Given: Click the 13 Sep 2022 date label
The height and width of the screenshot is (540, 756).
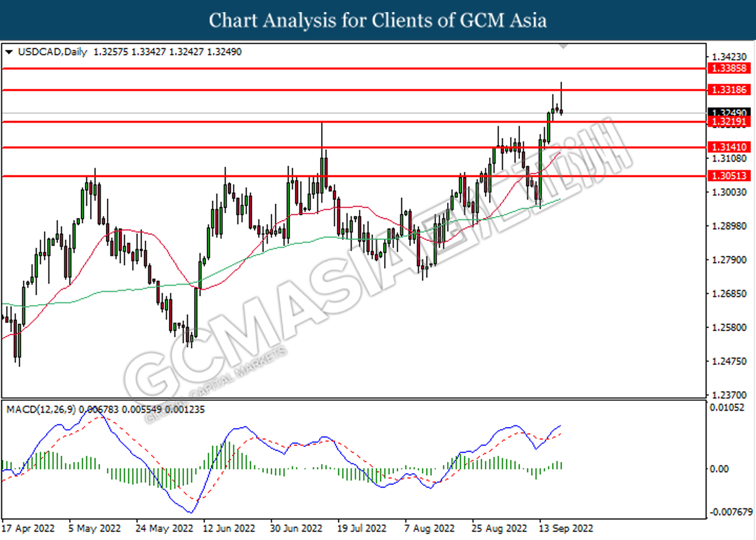Looking at the screenshot, I should (x=566, y=528).
